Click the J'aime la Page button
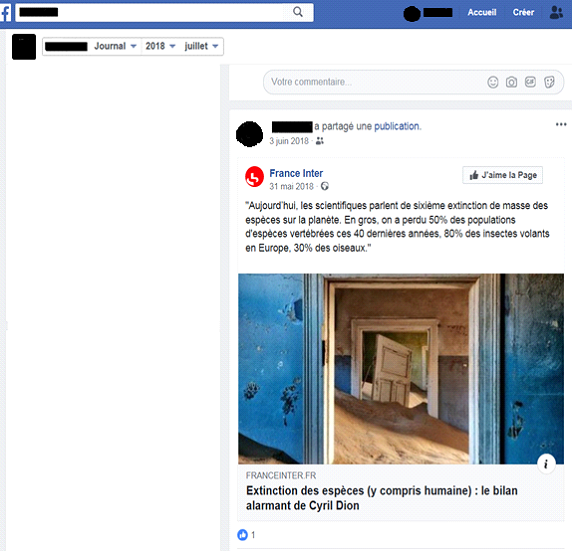 point(502,175)
